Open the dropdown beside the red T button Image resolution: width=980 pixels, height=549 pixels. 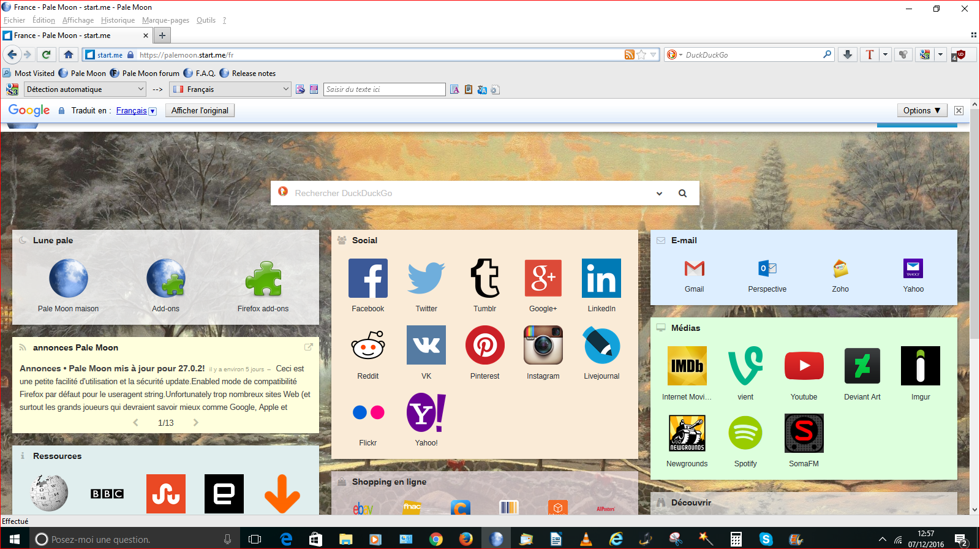pos(885,55)
